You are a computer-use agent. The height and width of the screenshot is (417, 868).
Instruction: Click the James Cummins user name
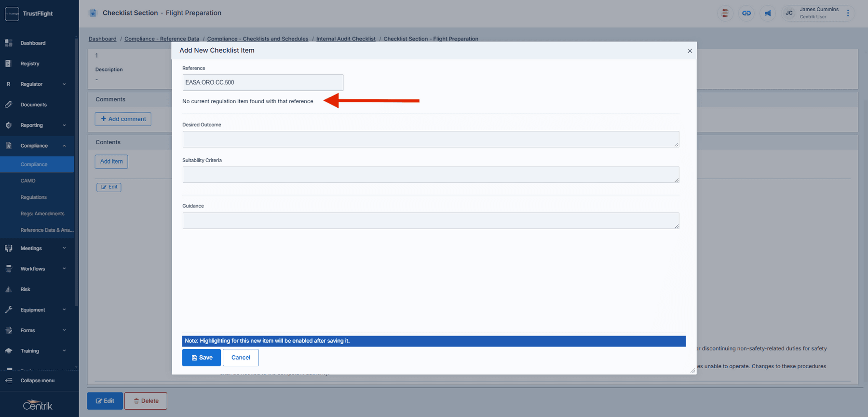pyautogui.click(x=819, y=10)
